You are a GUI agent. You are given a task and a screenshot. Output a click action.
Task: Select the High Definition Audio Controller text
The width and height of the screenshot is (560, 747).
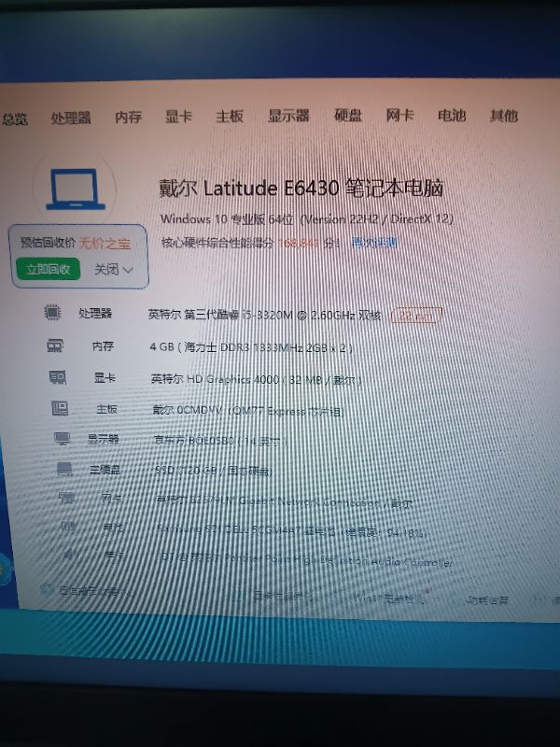pyautogui.click(x=307, y=559)
